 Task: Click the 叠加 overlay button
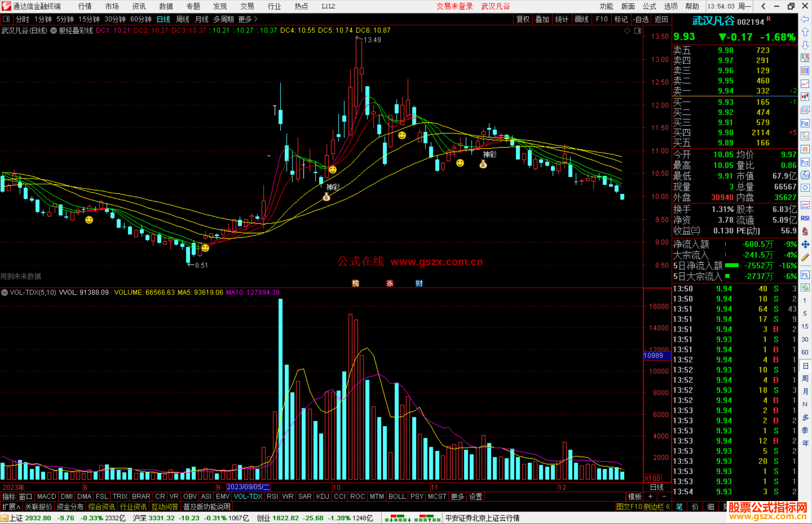[x=542, y=19]
